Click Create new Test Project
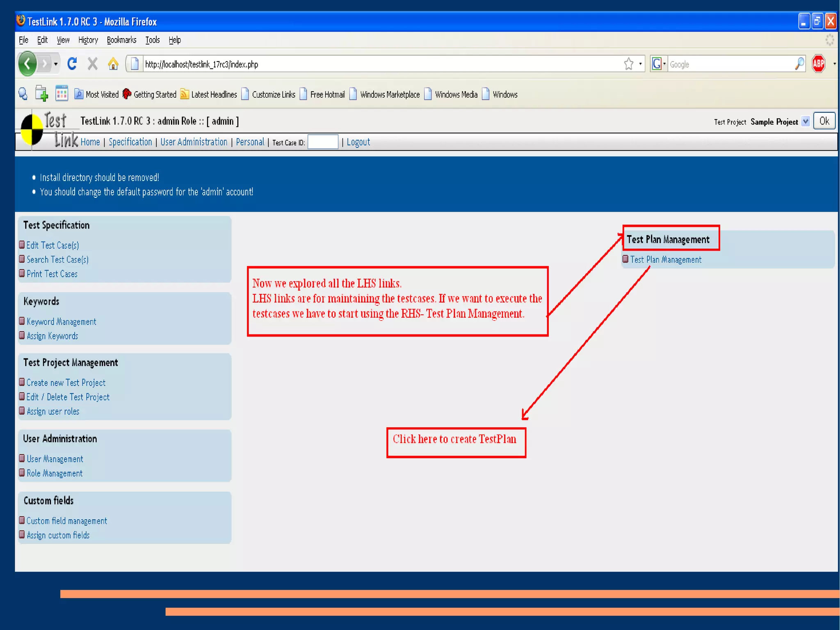 [x=66, y=383]
